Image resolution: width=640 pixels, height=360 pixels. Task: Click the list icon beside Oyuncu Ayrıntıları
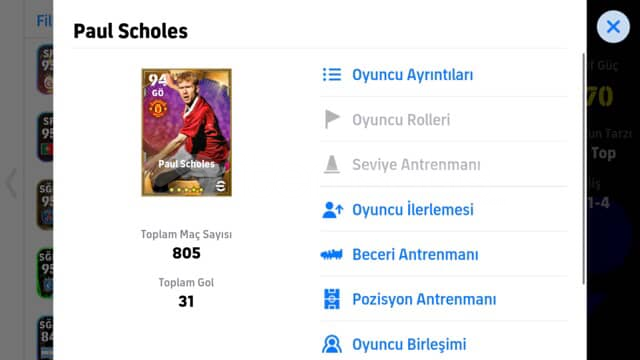point(332,75)
